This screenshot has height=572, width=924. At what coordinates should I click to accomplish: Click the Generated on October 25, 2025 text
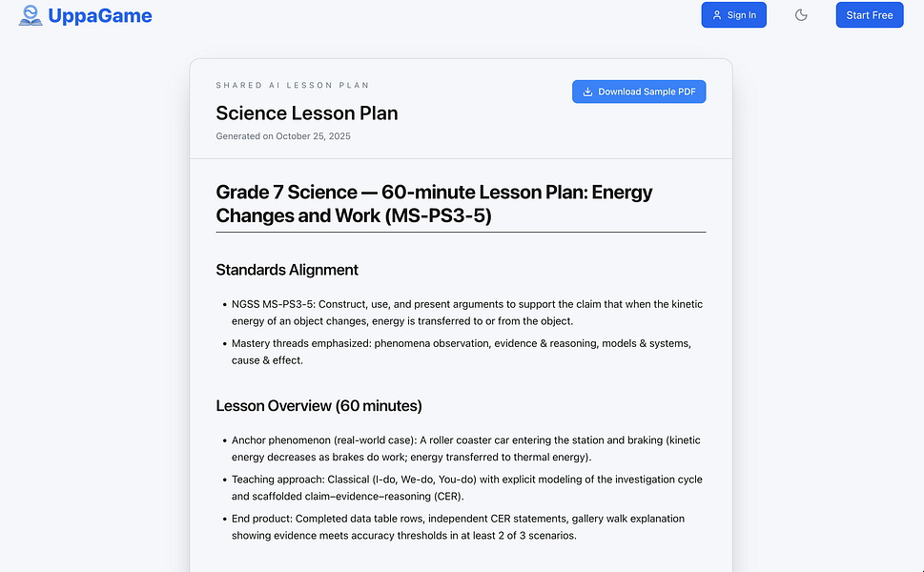pos(283,136)
